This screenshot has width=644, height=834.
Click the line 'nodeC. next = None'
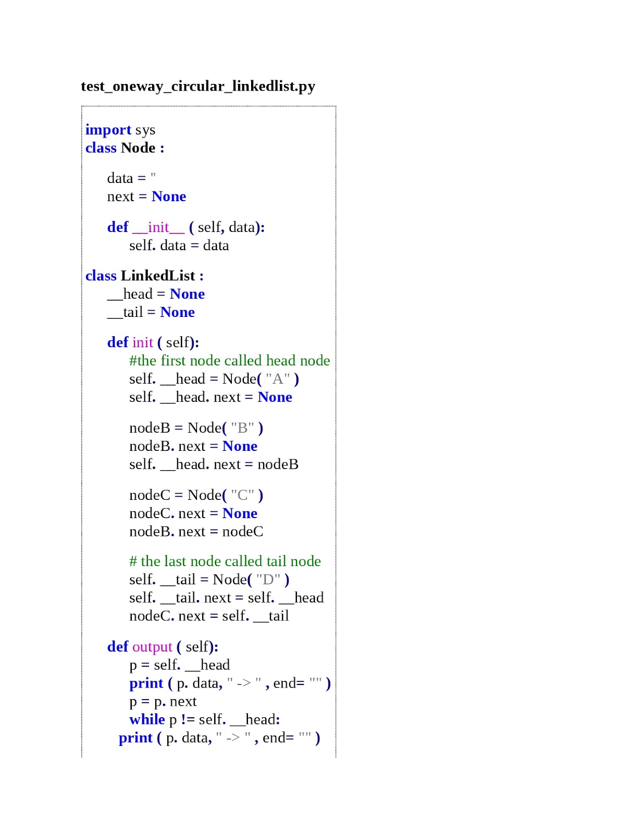[193, 513]
